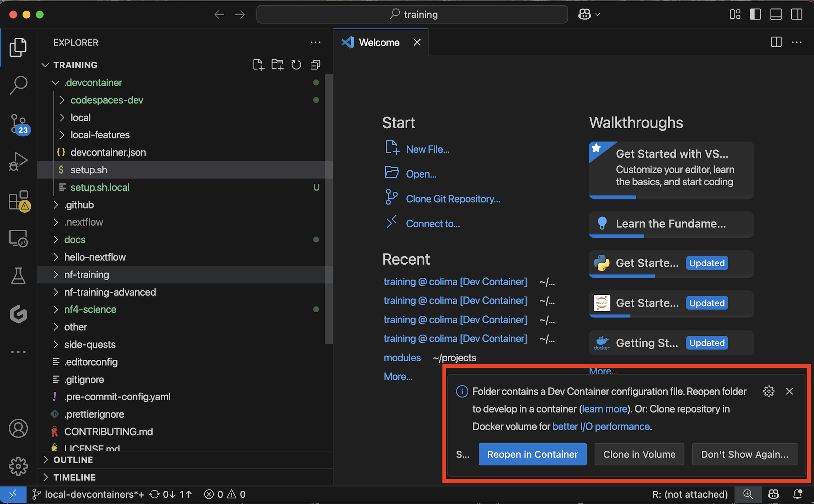Click the training command center search box
The height and width of the screenshot is (504, 814).
(x=412, y=14)
